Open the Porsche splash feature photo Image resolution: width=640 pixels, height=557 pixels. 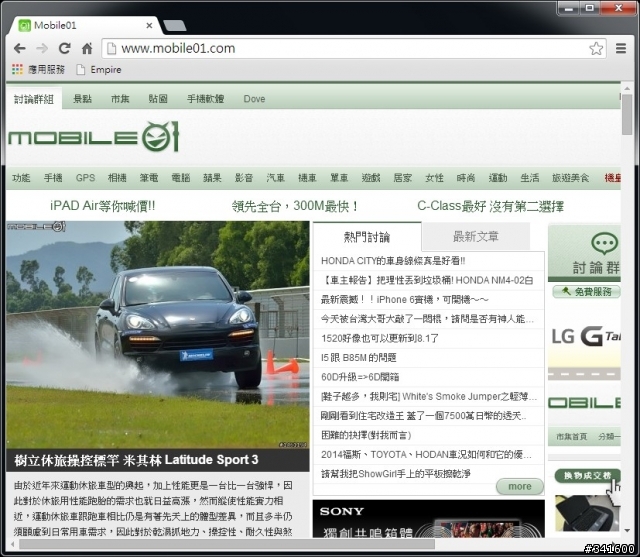[x=158, y=335]
